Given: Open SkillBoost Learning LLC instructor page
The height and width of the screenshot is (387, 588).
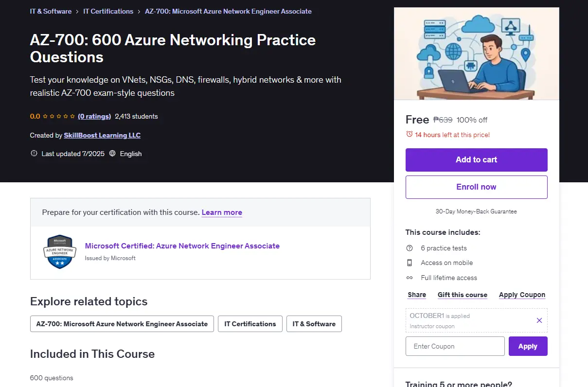Looking at the screenshot, I should [102, 135].
